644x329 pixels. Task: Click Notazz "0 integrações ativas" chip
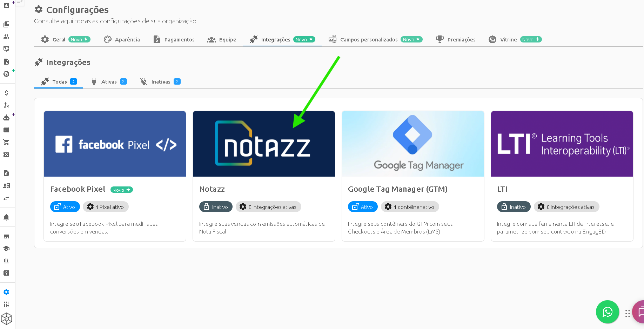coord(268,207)
